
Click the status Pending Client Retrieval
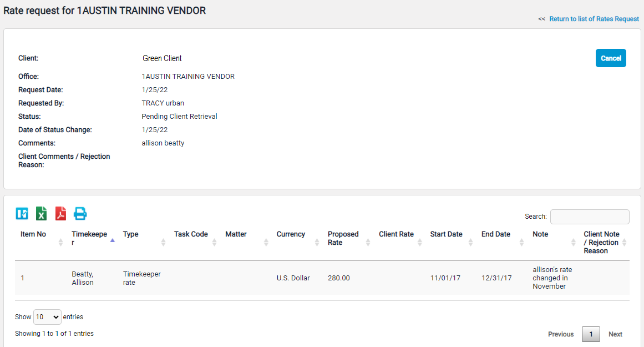pyautogui.click(x=180, y=117)
